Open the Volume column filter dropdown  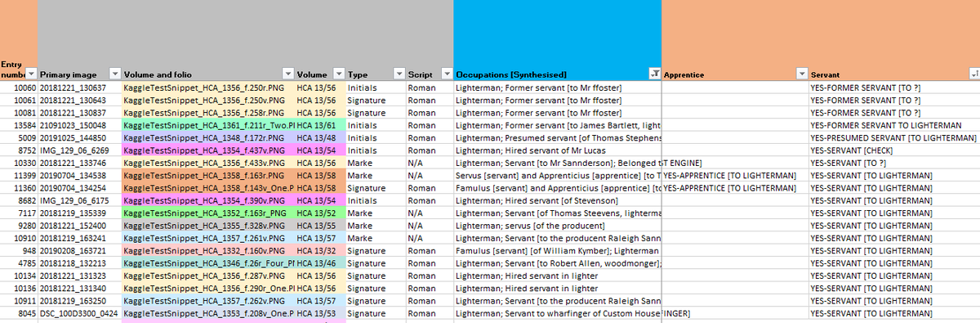pos(339,74)
